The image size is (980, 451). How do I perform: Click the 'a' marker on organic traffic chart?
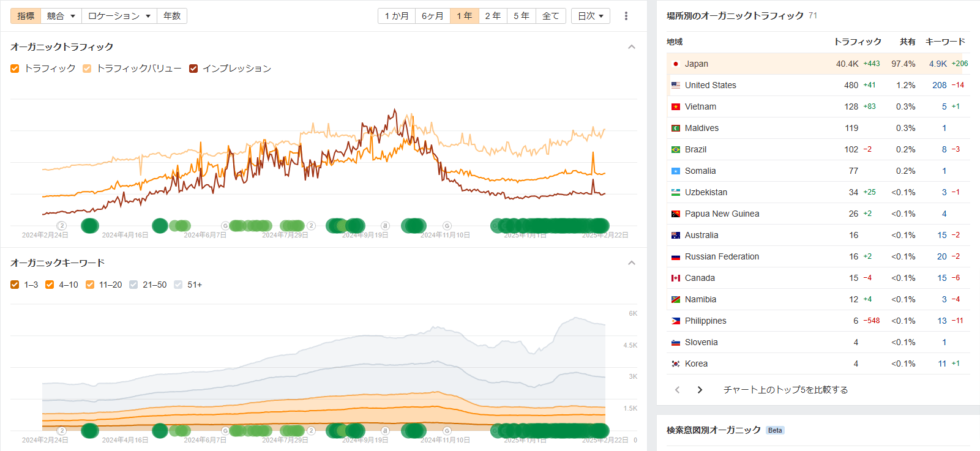[x=385, y=226]
